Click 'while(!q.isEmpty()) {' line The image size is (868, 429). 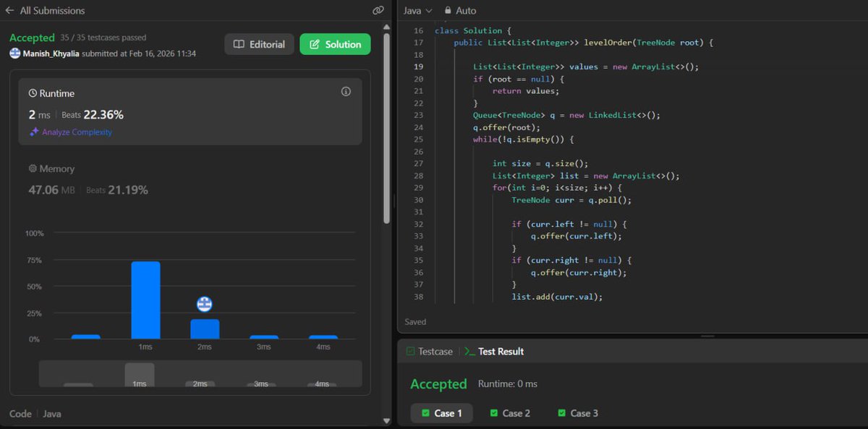tap(524, 140)
